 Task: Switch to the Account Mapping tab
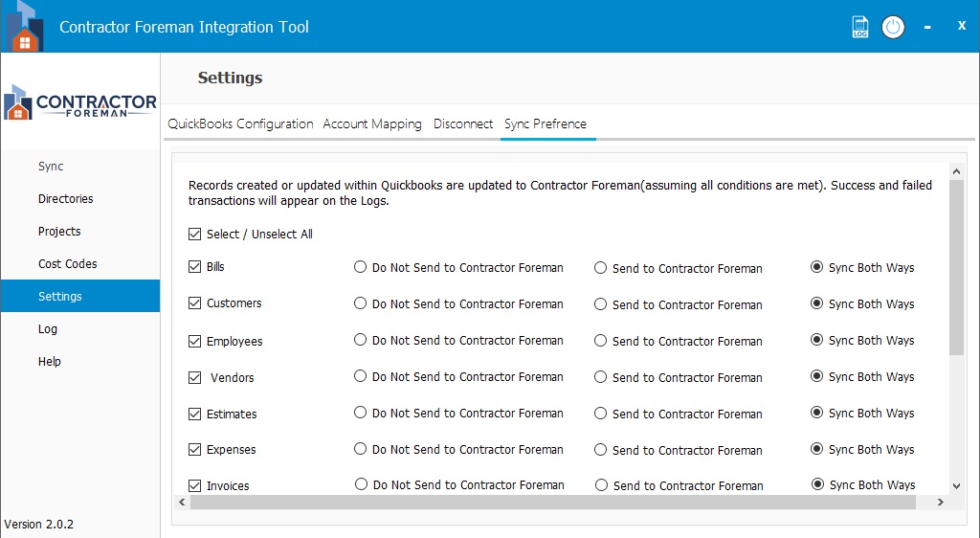click(x=372, y=123)
